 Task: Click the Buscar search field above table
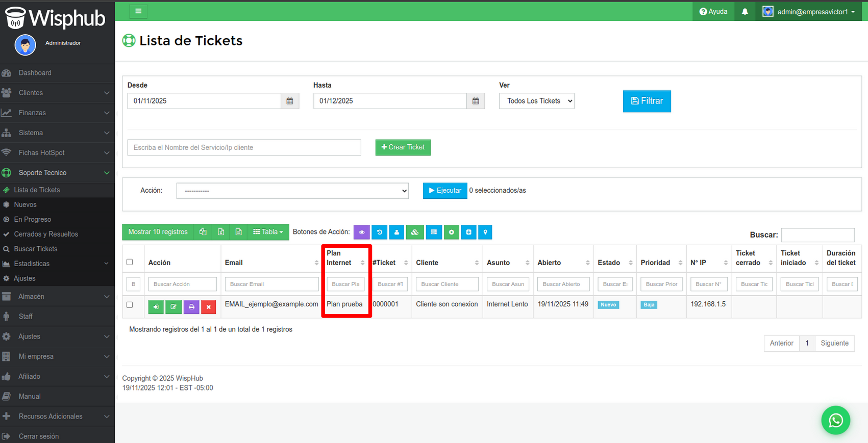(817, 235)
